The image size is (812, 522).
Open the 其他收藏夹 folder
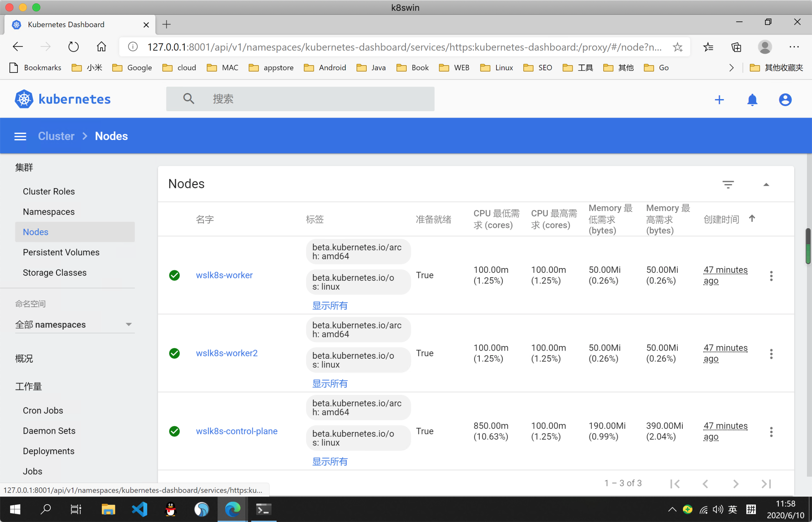pyautogui.click(x=776, y=68)
